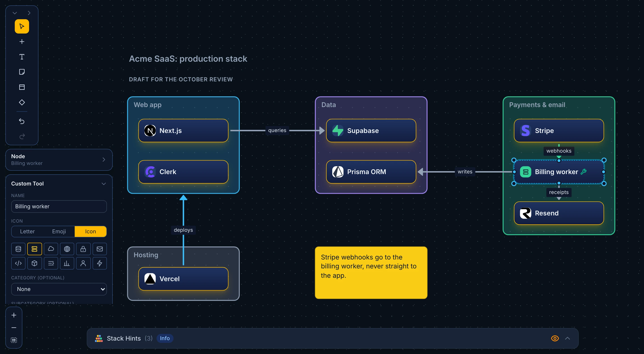Choose the cloud icon option
The height and width of the screenshot is (354, 644).
pyautogui.click(x=51, y=249)
